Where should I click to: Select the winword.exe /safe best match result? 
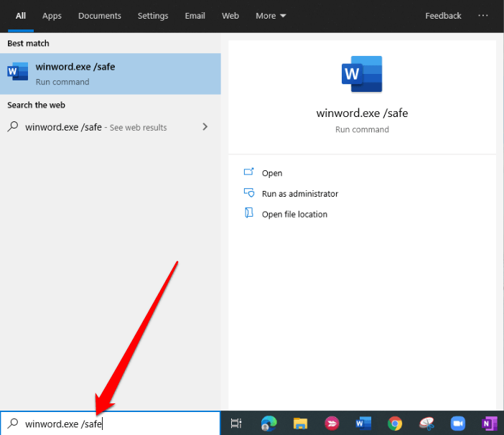point(111,74)
